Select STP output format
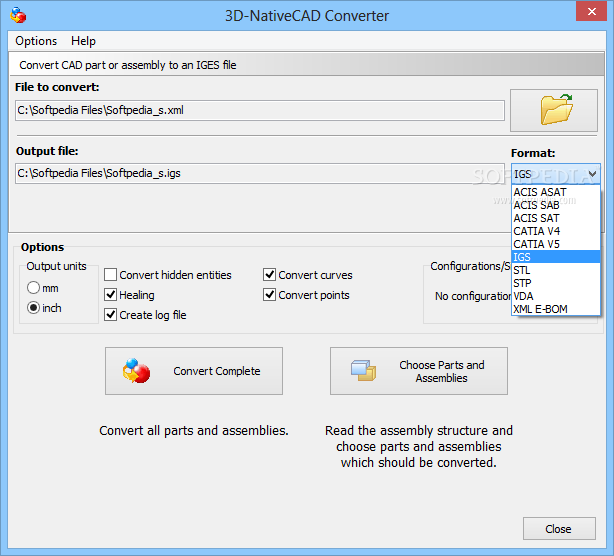The image size is (614, 556). [x=556, y=283]
